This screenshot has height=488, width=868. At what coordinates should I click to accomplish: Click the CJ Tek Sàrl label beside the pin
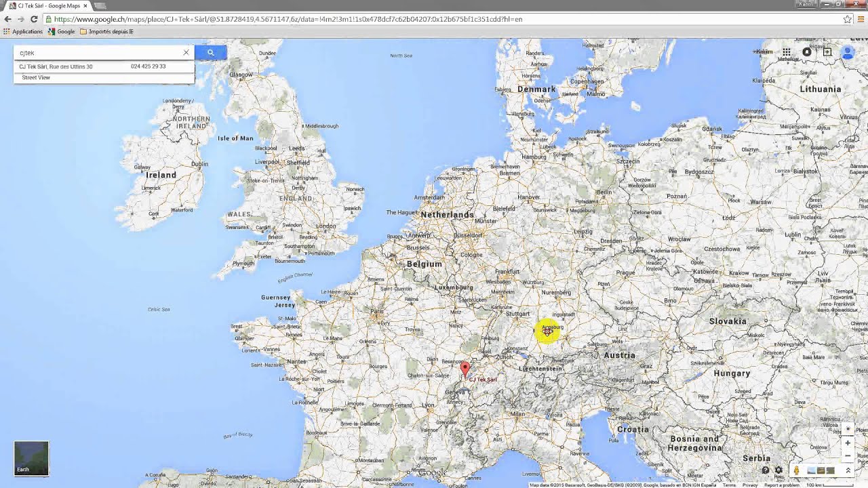pos(483,380)
